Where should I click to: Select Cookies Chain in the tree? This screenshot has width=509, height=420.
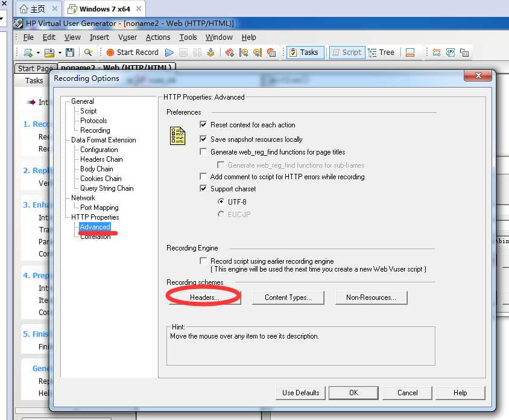(101, 179)
